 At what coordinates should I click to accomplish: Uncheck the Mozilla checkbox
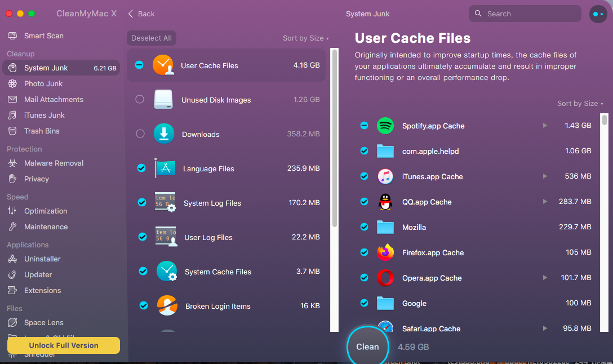tap(364, 227)
